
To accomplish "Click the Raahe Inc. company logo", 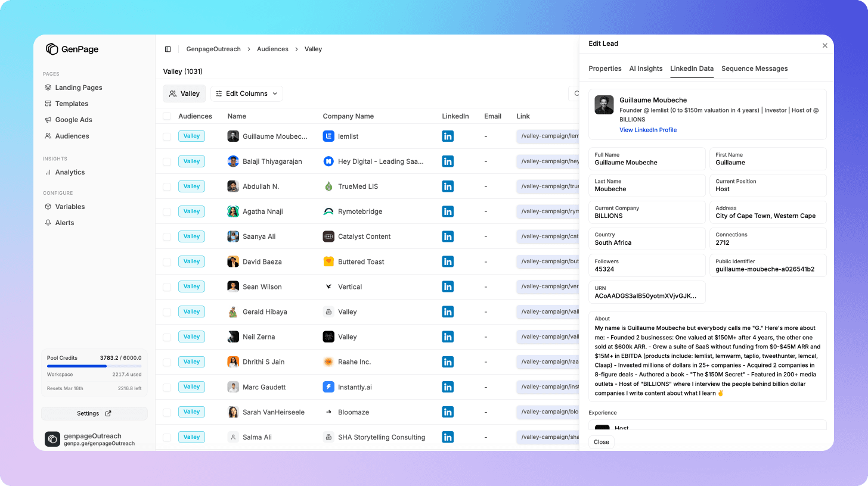I will coord(328,362).
